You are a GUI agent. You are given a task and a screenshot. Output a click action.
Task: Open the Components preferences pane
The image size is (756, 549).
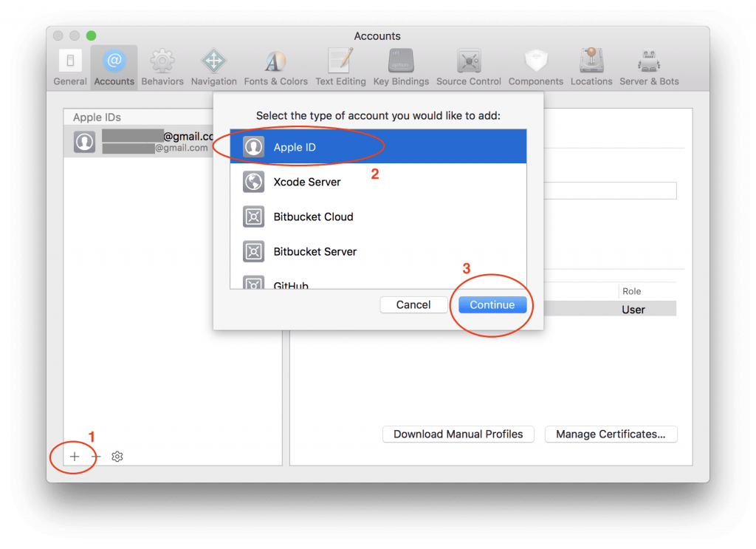click(x=536, y=67)
